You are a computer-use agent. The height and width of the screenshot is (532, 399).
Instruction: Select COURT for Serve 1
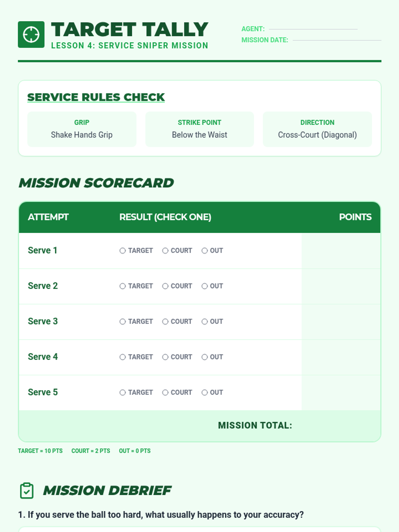coord(165,251)
